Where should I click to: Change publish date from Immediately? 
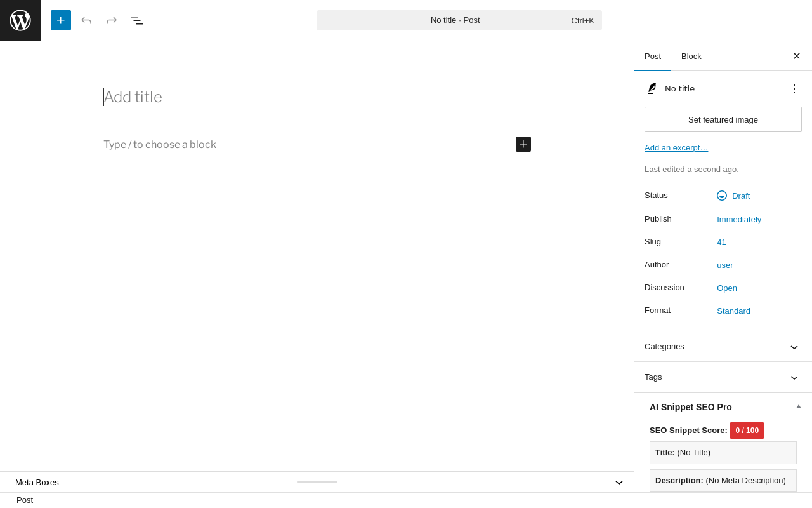[x=739, y=219]
